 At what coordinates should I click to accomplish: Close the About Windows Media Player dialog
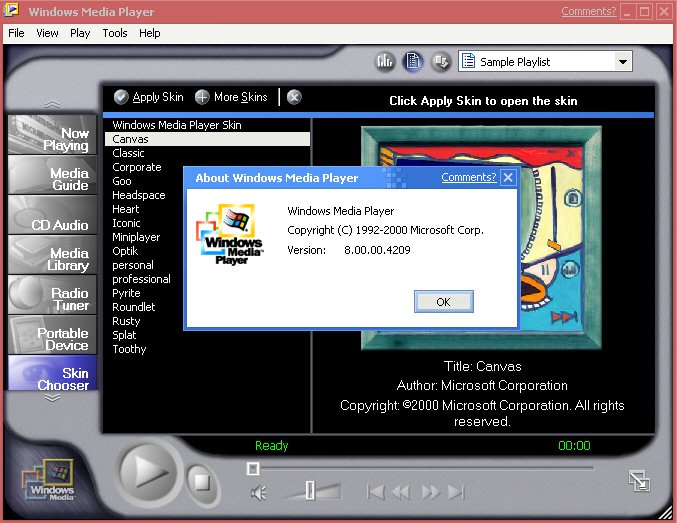click(x=508, y=178)
